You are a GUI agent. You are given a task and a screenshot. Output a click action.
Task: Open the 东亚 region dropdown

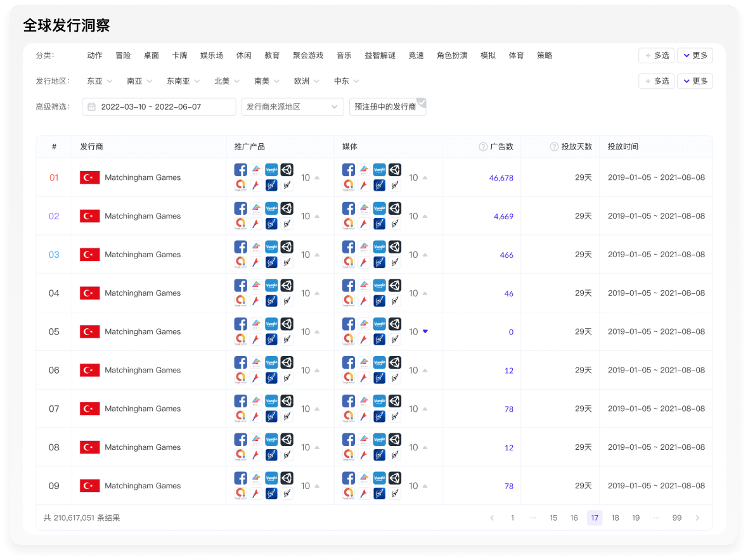click(99, 80)
